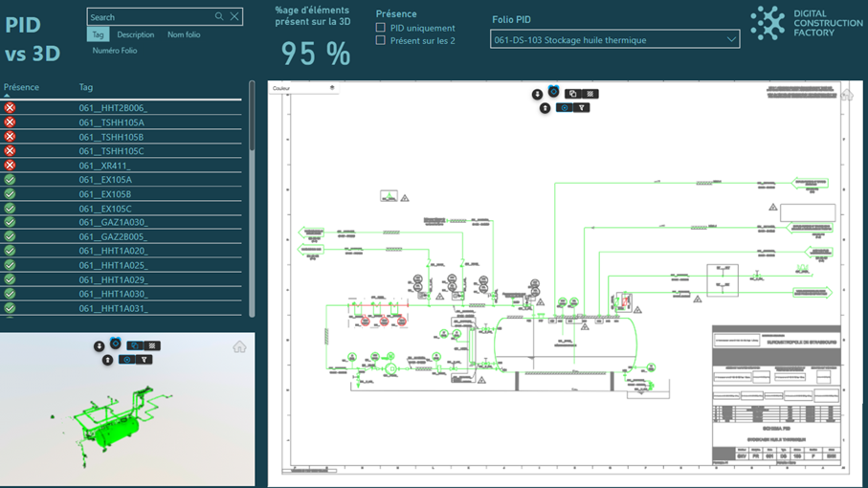Click into the Search input field
Image resolution: width=868 pixels, height=488 pixels.
tap(148, 17)
